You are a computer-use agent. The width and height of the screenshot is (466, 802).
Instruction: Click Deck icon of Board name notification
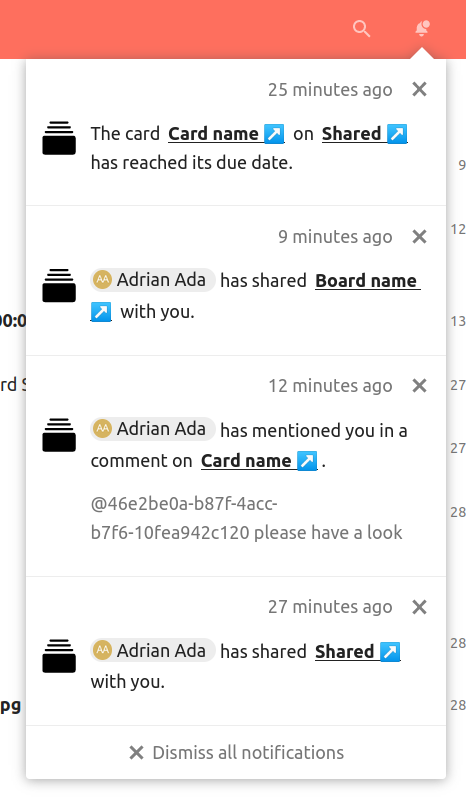tap(59, 285)
